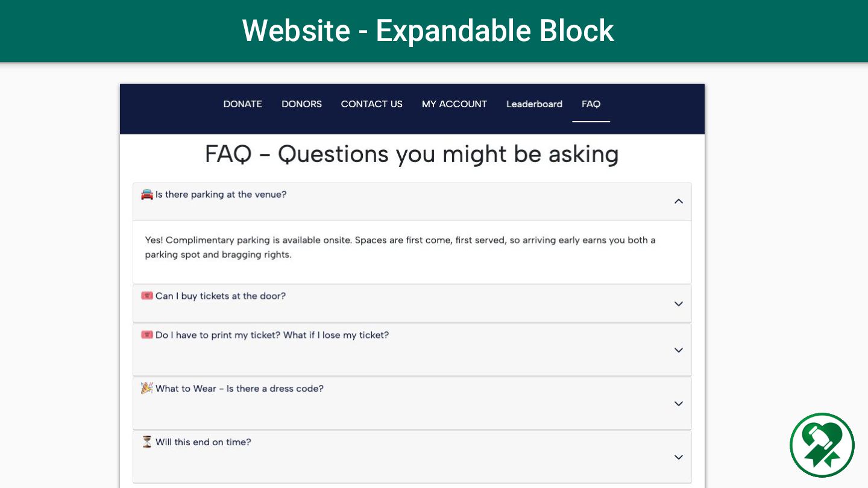Open MY ACCOUNT from the navigation bar
This screenshot has height=488, width=868.
(454, 104)
